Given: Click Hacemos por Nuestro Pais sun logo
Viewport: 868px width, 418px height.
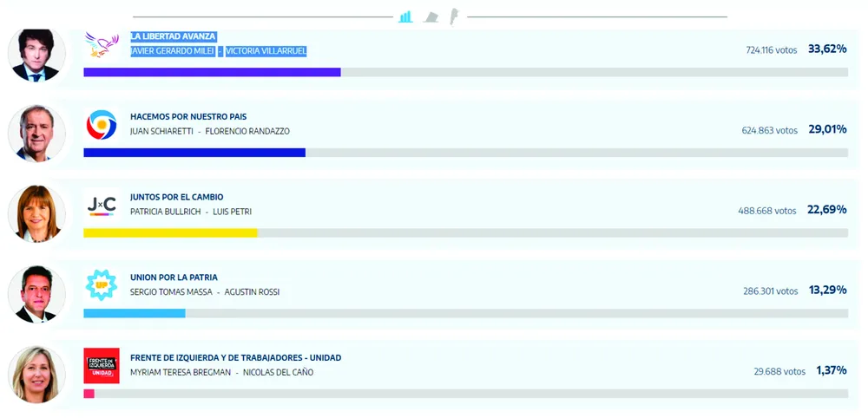Looking at the screenshot, I should [102, 125].
